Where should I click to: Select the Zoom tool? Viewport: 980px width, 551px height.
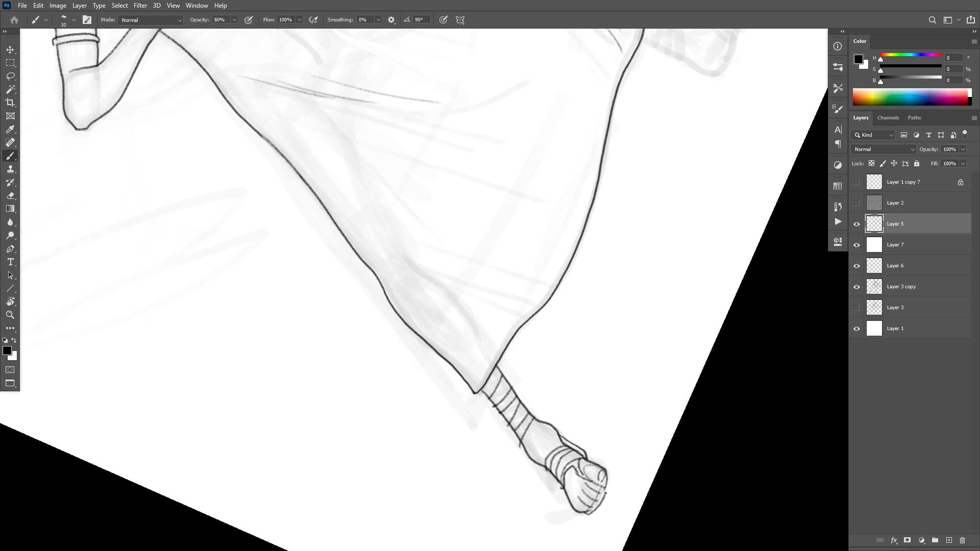[10, 315]
